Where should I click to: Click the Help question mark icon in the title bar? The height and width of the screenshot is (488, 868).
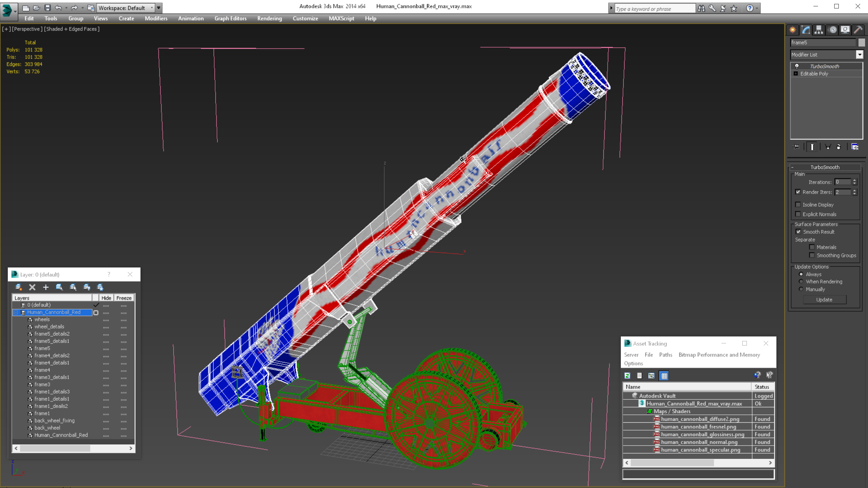pyautogui.click(x=750, y=8)
